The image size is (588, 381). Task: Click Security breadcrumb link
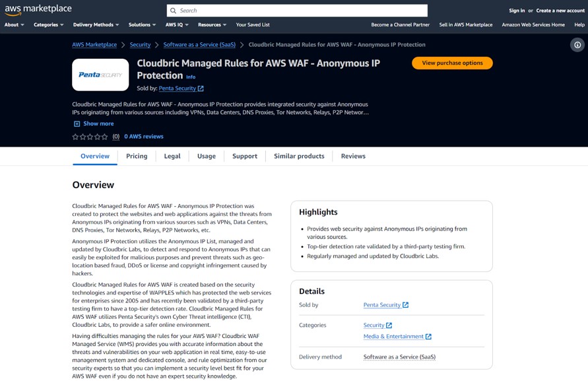pos(140,45)
